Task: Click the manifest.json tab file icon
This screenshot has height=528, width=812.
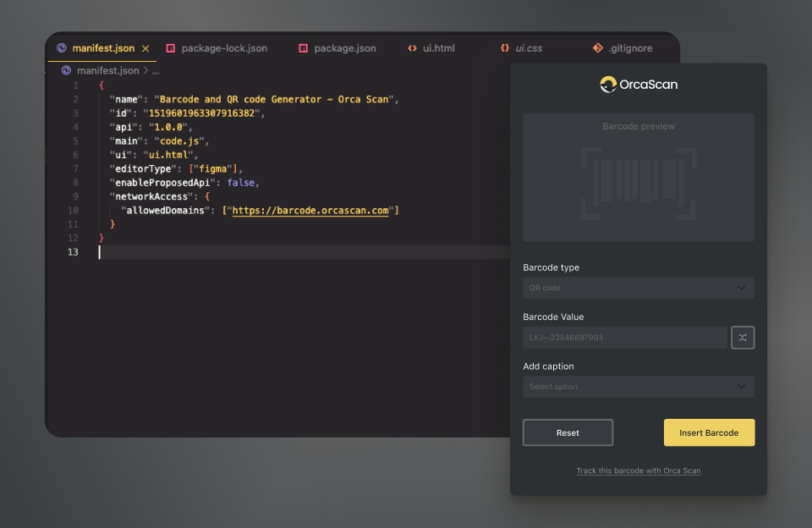Action: pyautogui.click(x=62, y=48)
